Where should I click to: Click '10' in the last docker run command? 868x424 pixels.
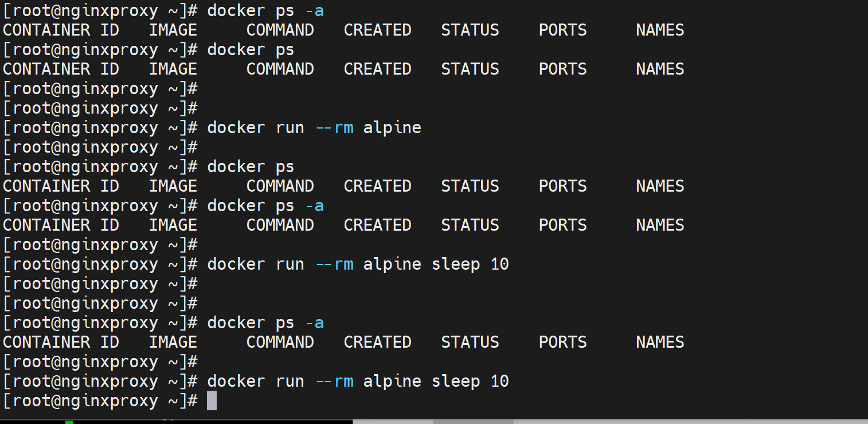coord(499,381)
